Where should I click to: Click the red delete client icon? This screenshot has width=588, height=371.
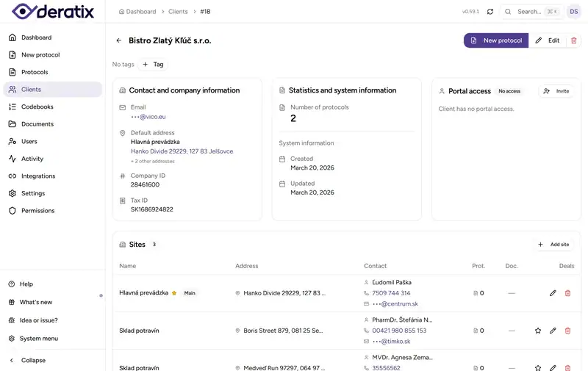[574, 40]
